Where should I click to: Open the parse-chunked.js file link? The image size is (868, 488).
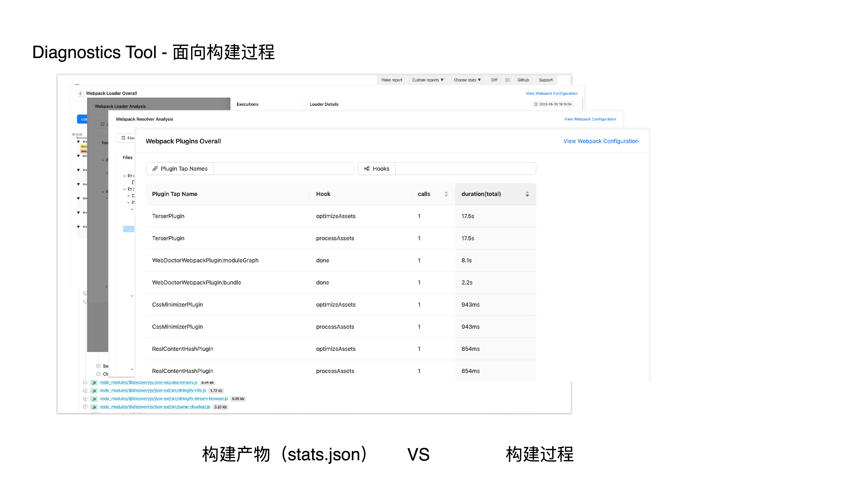155,407
